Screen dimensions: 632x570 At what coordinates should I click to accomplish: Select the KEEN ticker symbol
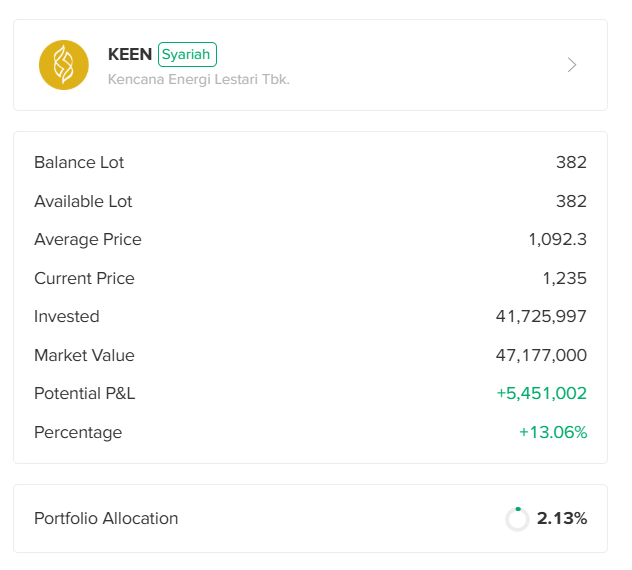130,54
